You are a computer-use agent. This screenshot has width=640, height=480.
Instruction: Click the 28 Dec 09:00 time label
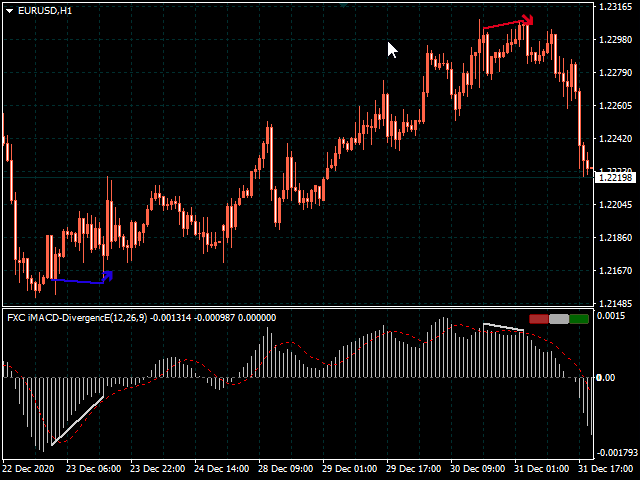(286, 469)
